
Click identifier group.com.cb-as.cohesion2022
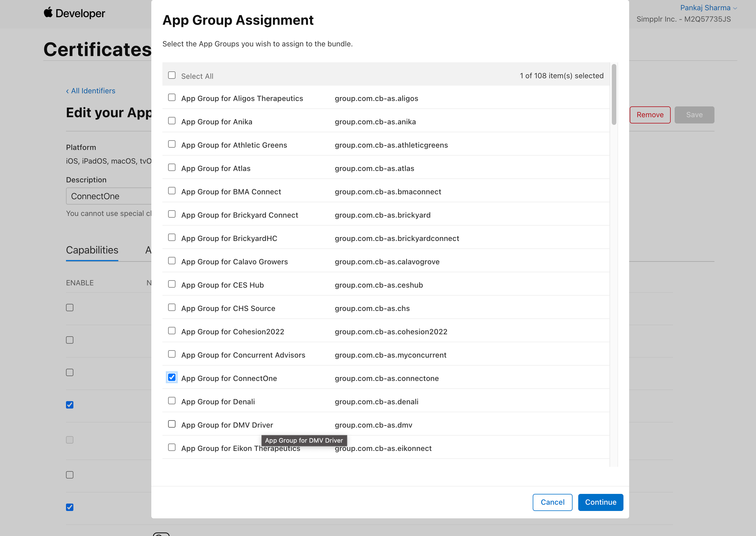coord(391,332)
